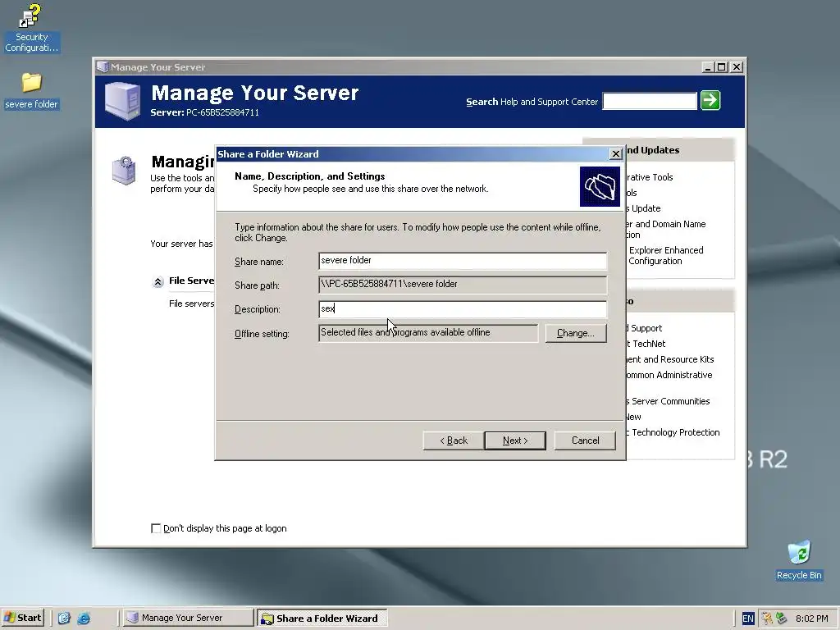Click the Support link in sidebar

click(645, 328)
